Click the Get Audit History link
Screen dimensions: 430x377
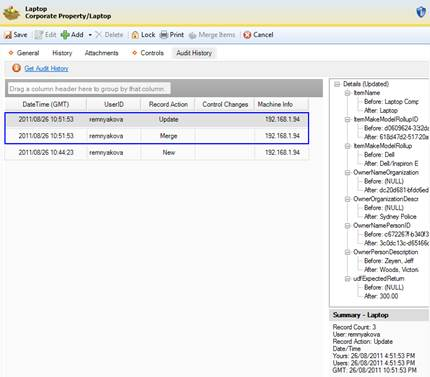(x=46, y=68)
